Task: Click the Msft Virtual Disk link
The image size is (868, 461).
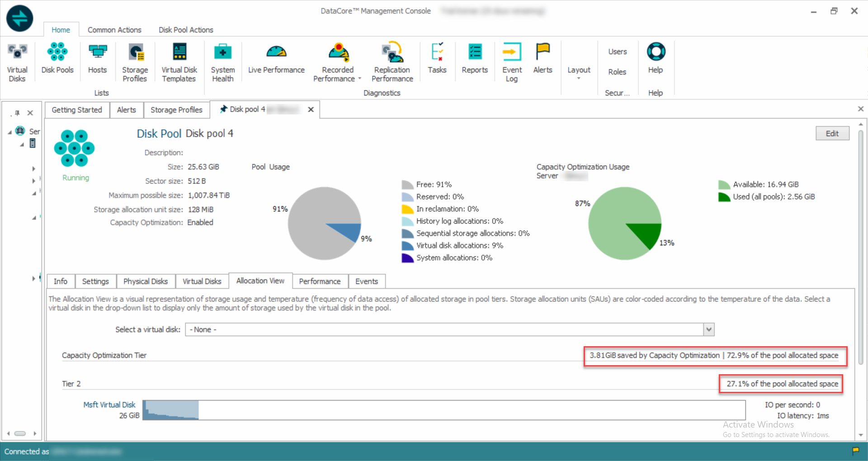Action: (x=109, y=405)
